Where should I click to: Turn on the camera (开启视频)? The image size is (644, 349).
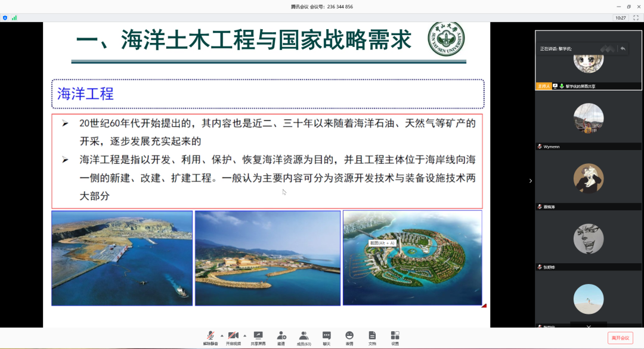233,336
